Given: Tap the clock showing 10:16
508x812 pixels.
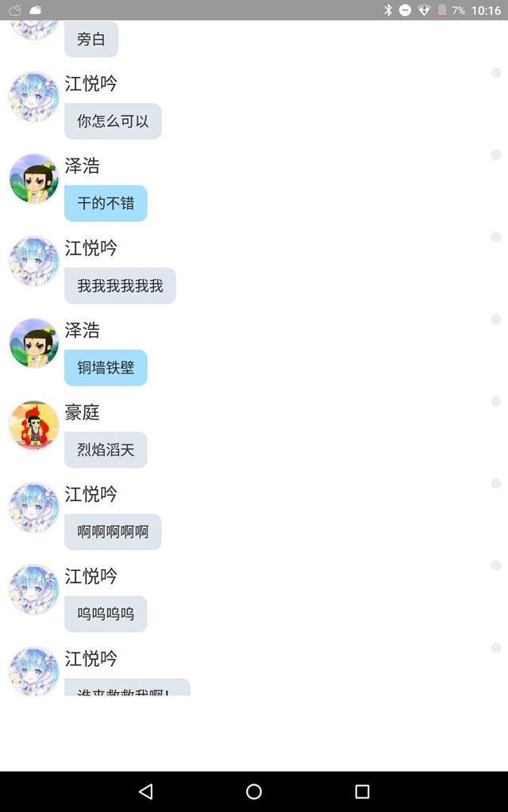Looking at the screenshot, I should 486,10.
